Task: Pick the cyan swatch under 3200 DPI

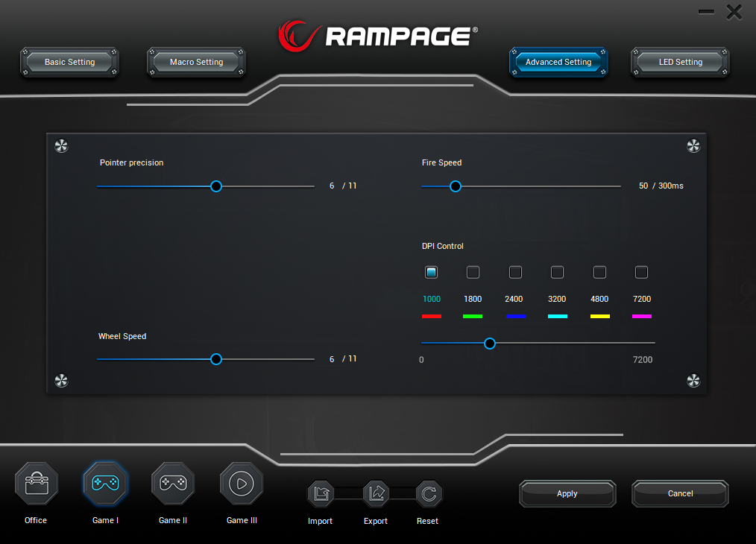Action: pyautogui.click(x=558, y=316)
